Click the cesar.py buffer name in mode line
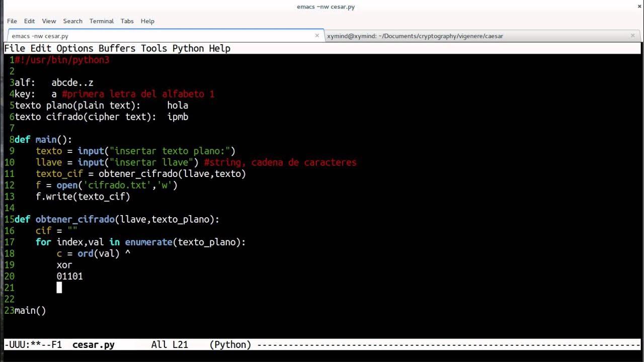Viewport: 644px width, 362px height. click(x=93, y=345)
